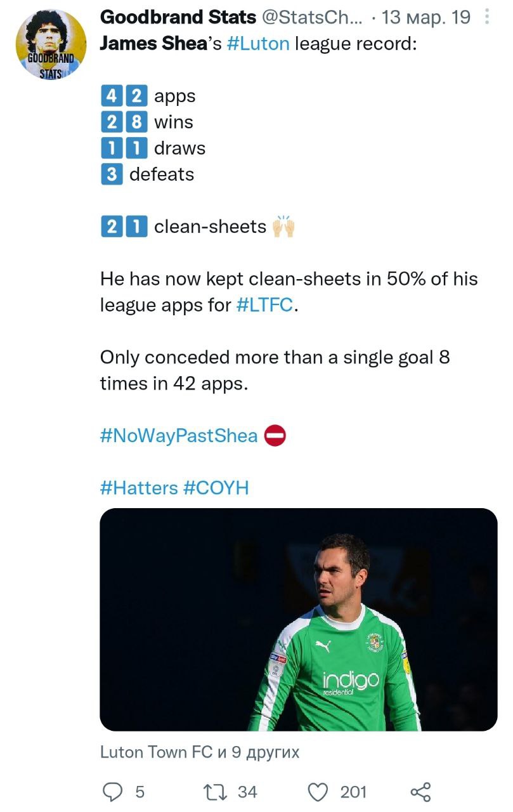Like the tweet with heart icon
The width and height of the screenshot is (513, 812).
318,792
